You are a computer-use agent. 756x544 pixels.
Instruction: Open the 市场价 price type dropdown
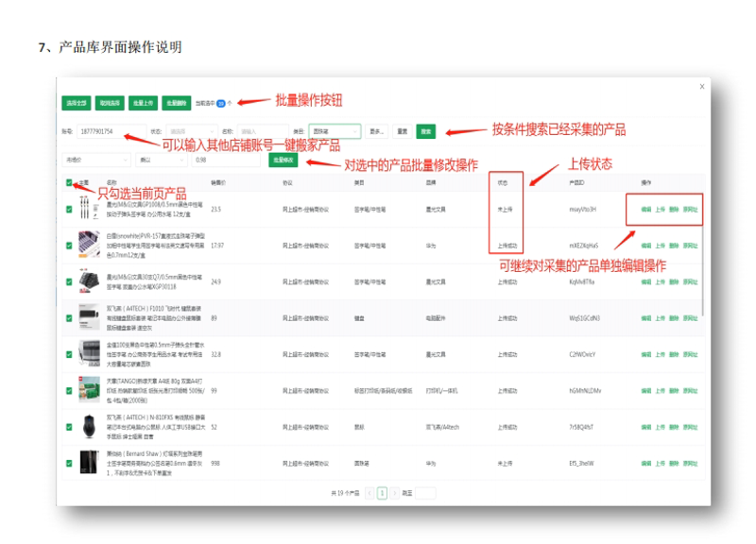[x=96, y=160]
